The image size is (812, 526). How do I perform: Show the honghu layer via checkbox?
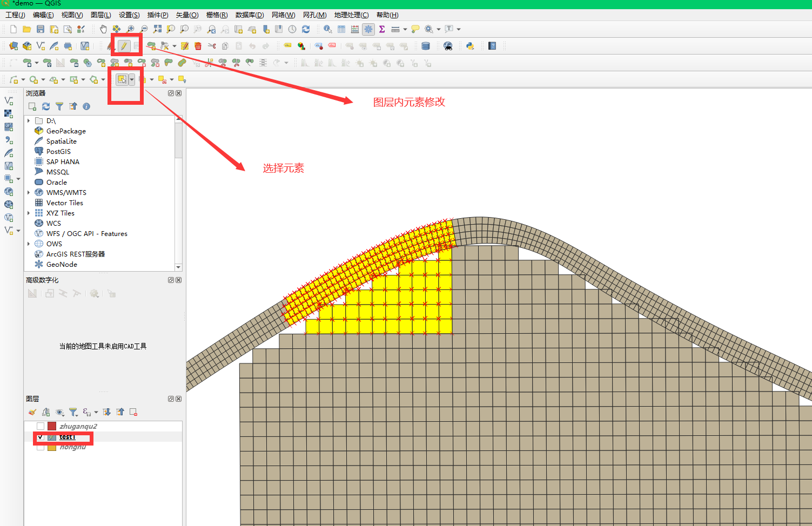click(x=41, y=447)
